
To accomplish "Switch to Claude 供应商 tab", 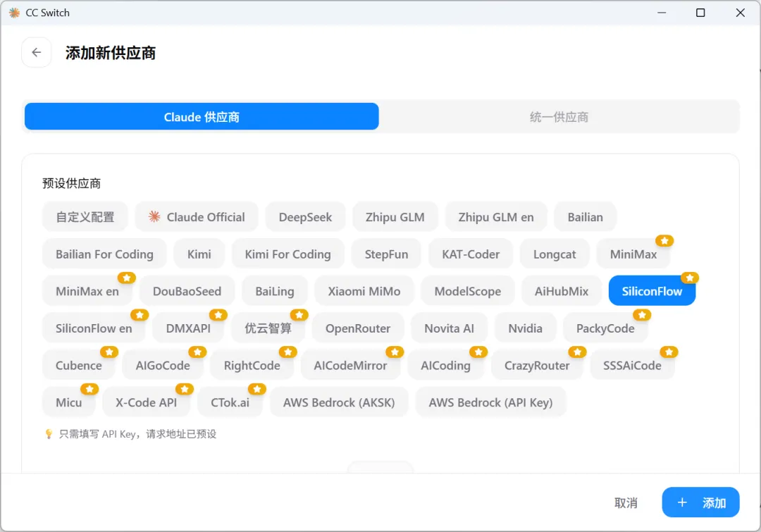I will 202,116.
